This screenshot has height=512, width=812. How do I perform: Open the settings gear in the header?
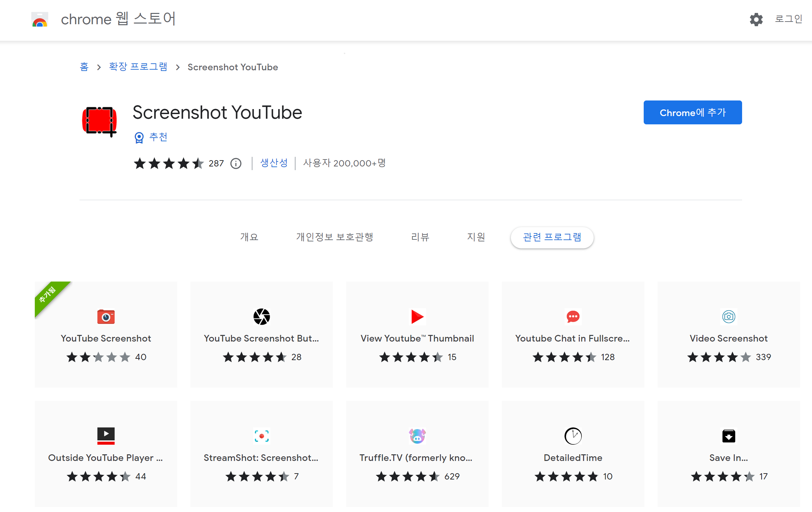[756, 20]
